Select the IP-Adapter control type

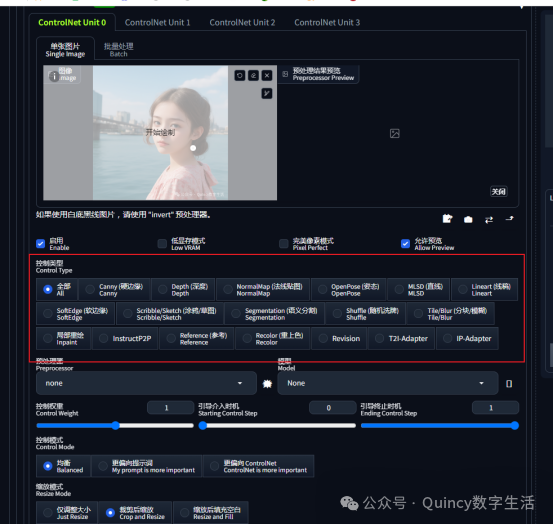point(467,338)
